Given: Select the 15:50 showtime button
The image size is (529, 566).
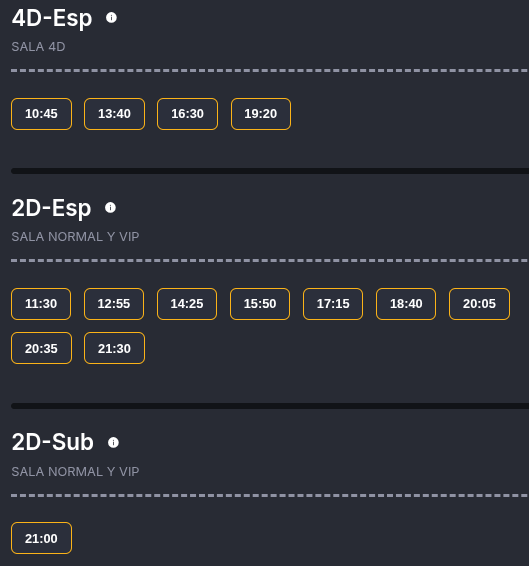Looking at the screenshot, I should tap(260, 304).
